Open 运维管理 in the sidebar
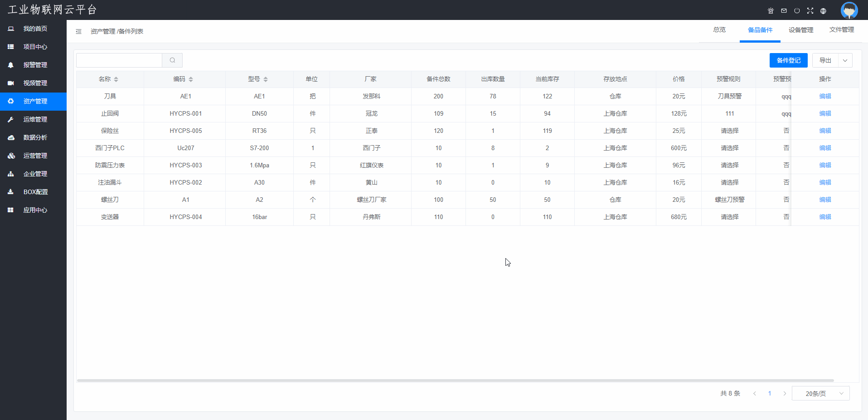 [35, 119]
